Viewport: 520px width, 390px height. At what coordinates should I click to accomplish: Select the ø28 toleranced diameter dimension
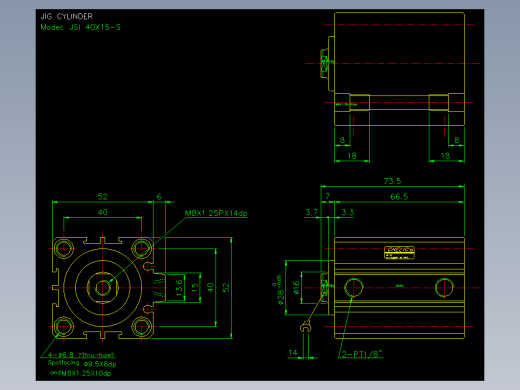tap(280, 290)
